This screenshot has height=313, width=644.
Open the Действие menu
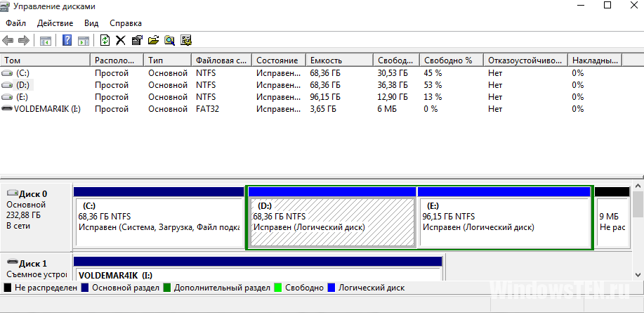click(55, 23)
